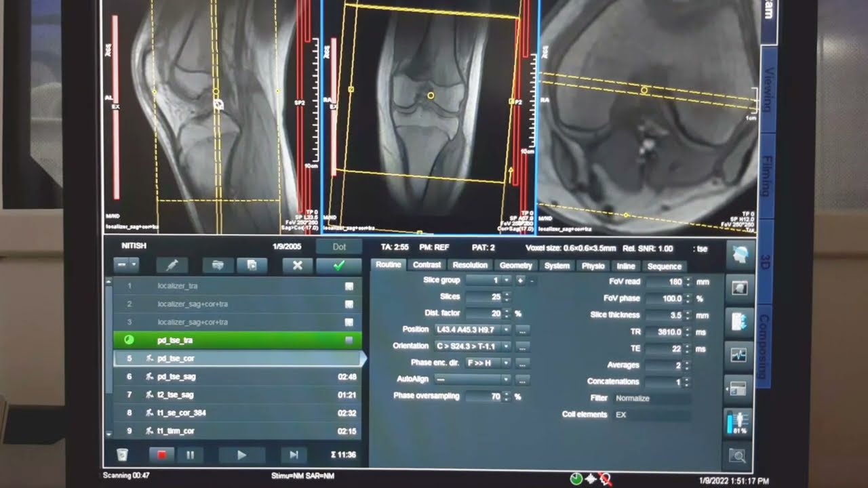
Task: Open Orientation details ellipsis button
Action: (x=523, y=347)
